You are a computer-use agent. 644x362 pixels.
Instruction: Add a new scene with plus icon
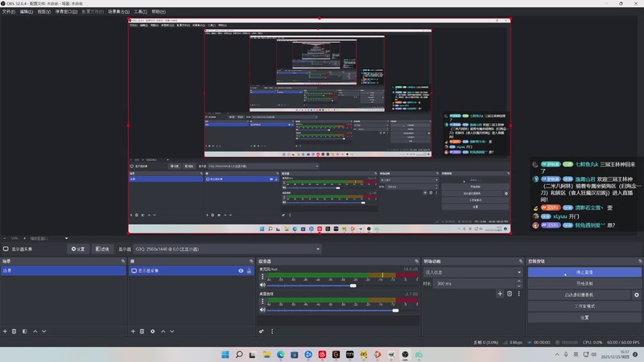tap(5, 331)
